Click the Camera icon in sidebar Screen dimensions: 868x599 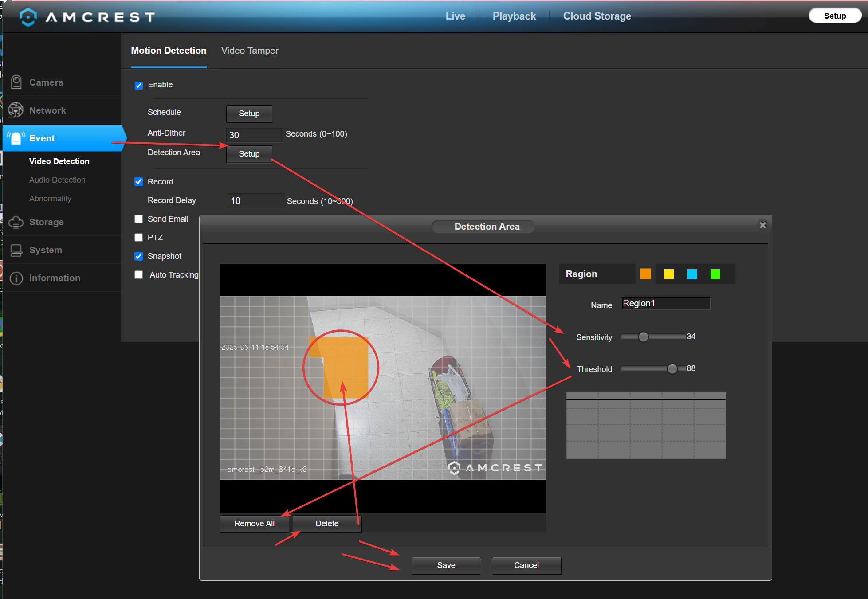[x=16, y=82]
